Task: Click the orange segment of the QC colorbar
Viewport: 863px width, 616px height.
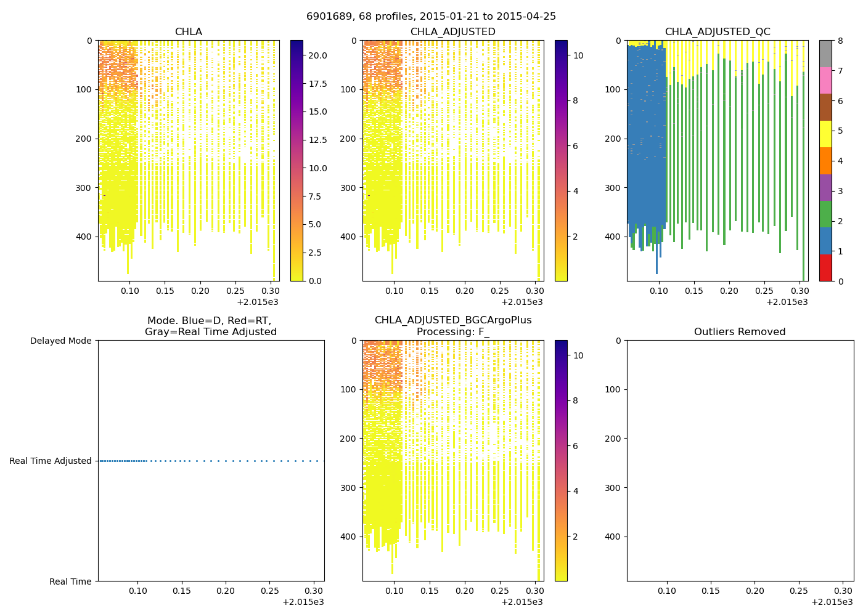Action: pyautogui.click(x=825, y=161)
